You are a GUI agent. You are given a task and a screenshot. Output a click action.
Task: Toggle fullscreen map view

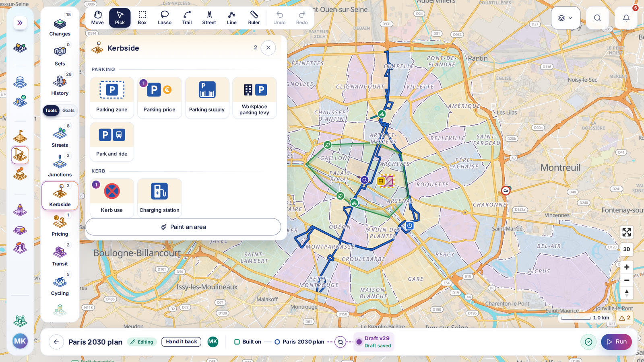pyautogui.click(x=627, y=232)
